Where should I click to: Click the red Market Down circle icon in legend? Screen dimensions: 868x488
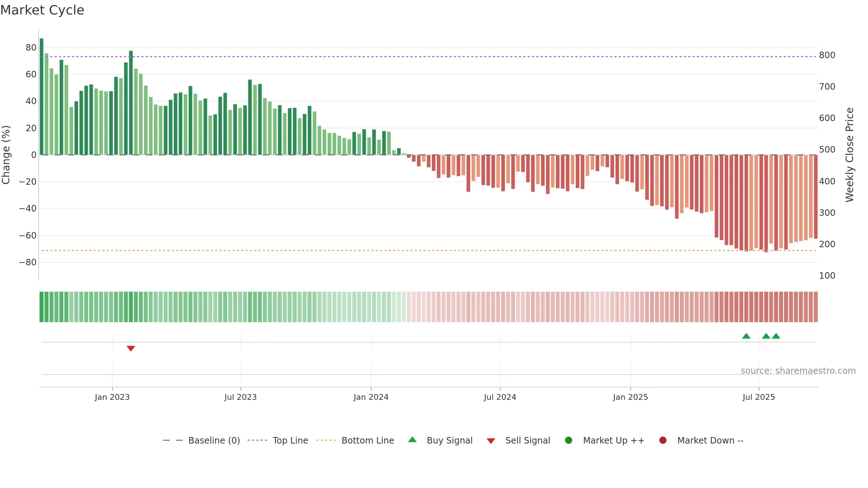pos(663,440)
